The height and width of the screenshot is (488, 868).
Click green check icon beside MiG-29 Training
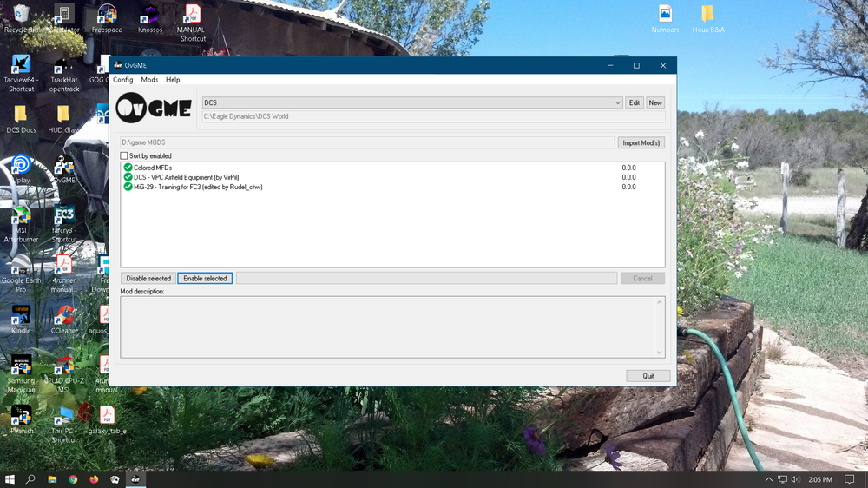(x=128, y=187)
